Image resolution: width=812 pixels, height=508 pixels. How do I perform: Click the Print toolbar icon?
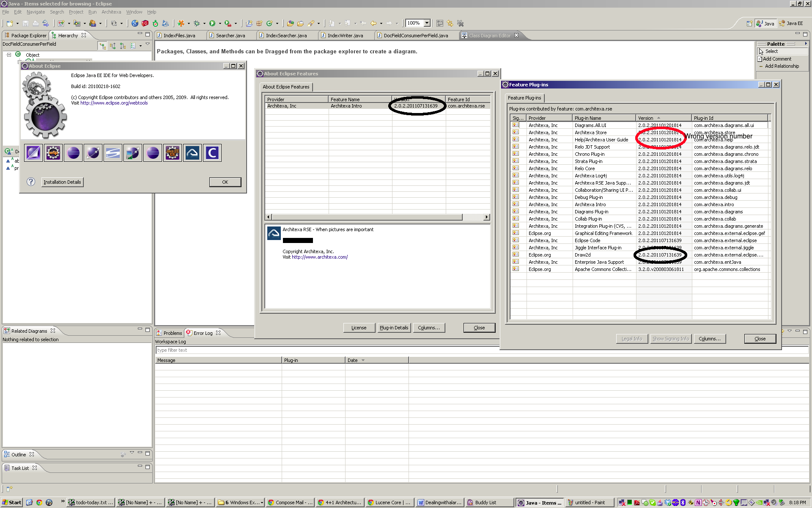coord(36,23)
